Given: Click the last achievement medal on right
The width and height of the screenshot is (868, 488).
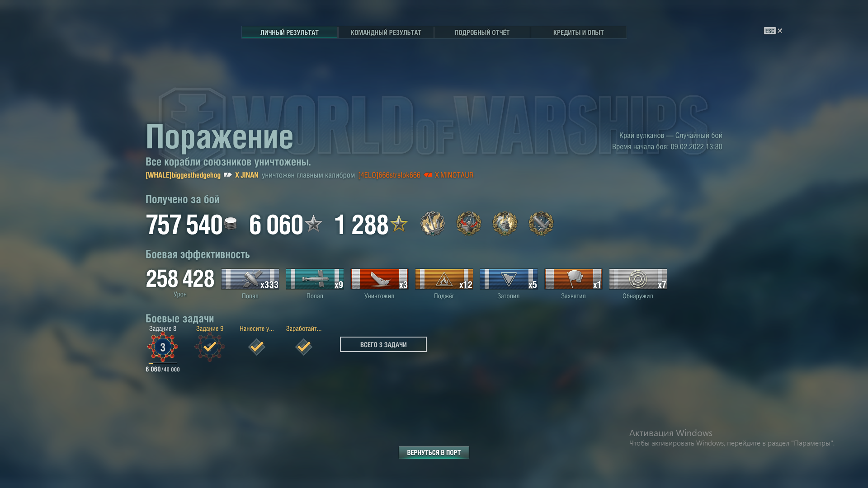Looking at the screenshot, I should 541,223.
